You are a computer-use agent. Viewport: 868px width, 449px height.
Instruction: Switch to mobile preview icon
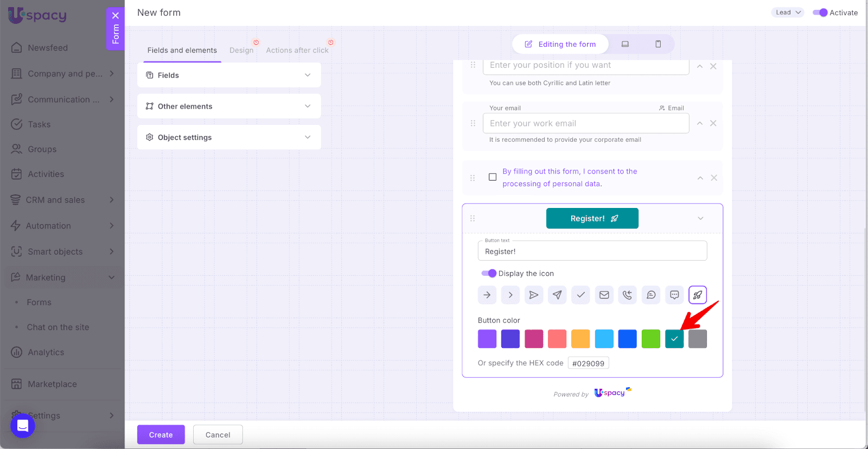[658, 44]
